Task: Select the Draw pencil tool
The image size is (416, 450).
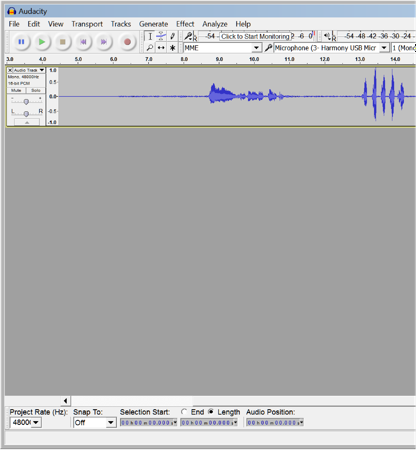Action: [172, 36]
